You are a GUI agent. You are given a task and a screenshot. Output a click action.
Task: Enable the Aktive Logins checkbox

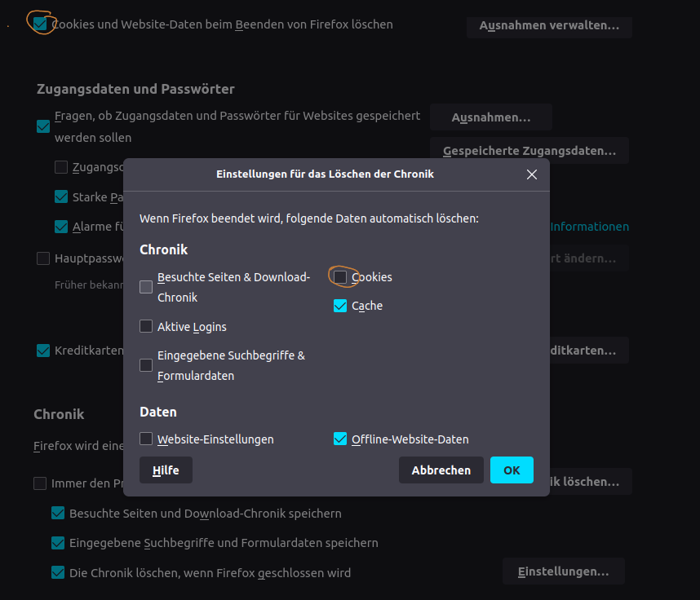pyautogui.click(x=146, y=327)
